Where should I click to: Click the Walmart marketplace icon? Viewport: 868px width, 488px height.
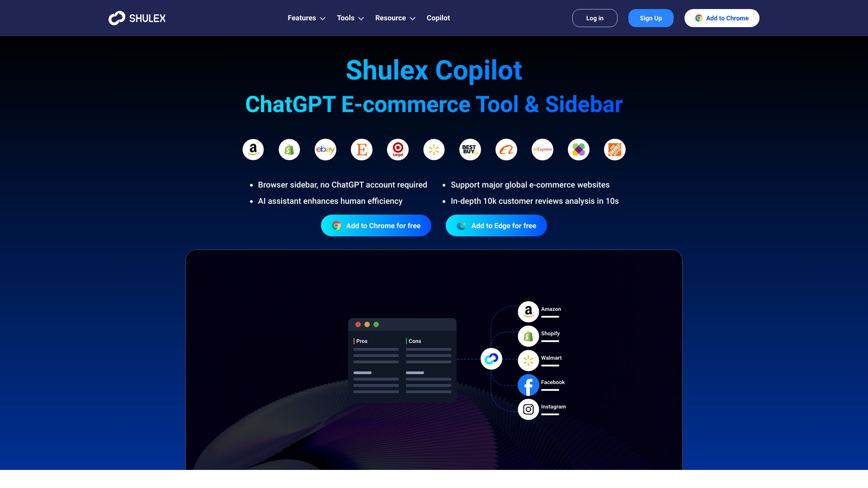coord(434,150)
